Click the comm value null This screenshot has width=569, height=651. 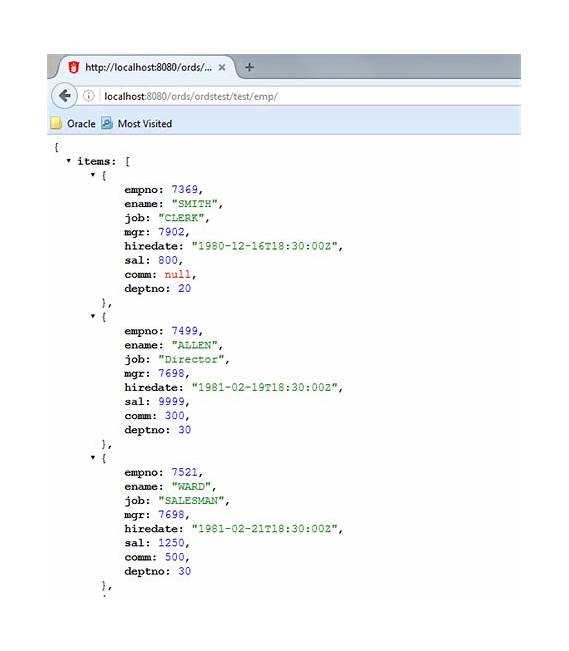[178, 274]
